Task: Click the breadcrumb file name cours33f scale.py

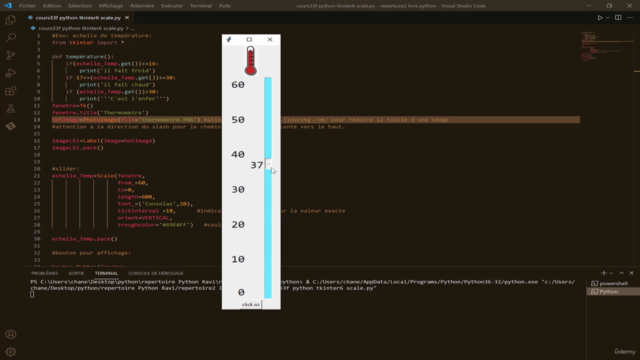Action: [x=81, y=28]
